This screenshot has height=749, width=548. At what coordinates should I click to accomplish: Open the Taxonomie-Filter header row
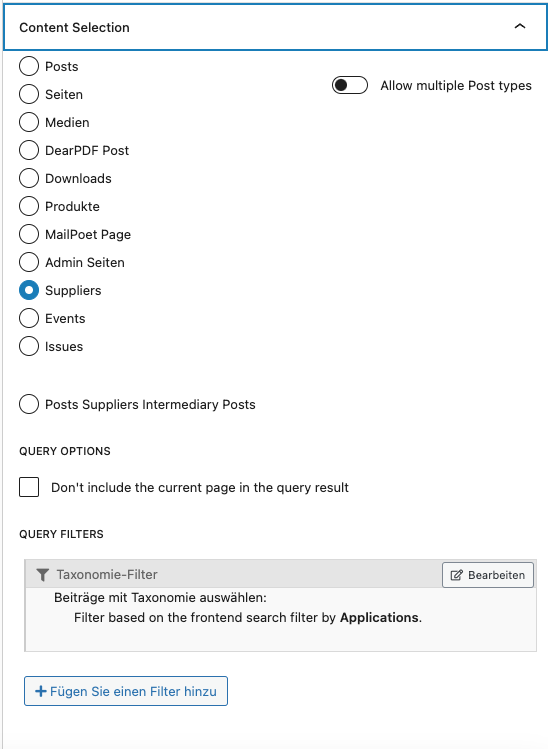pyautogui.click(x=280, y=574)
